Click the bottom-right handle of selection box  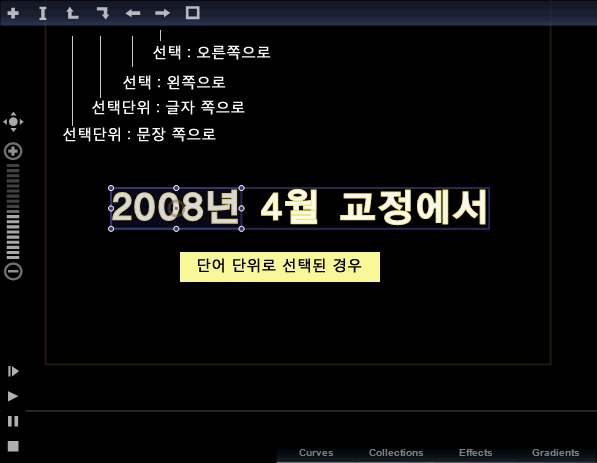pos(241,229)
